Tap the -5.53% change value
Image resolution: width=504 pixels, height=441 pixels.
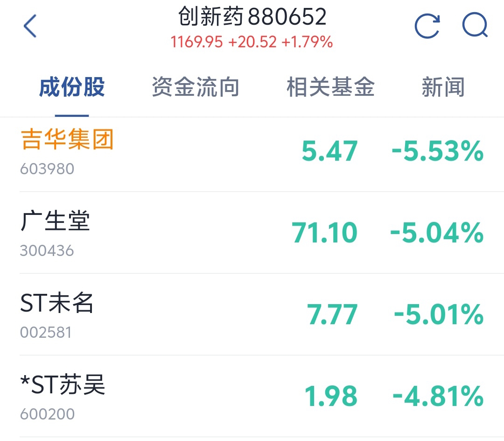(x=437, y=151)
